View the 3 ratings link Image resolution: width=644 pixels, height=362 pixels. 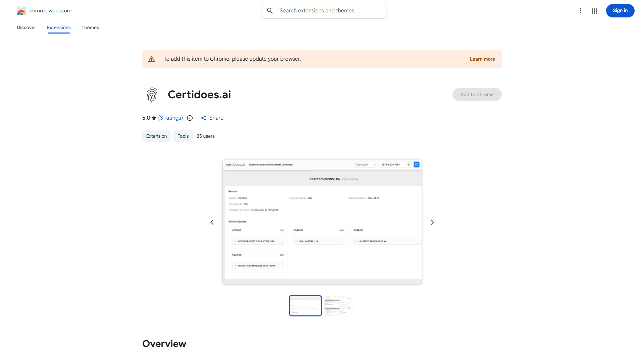[170, 118]
